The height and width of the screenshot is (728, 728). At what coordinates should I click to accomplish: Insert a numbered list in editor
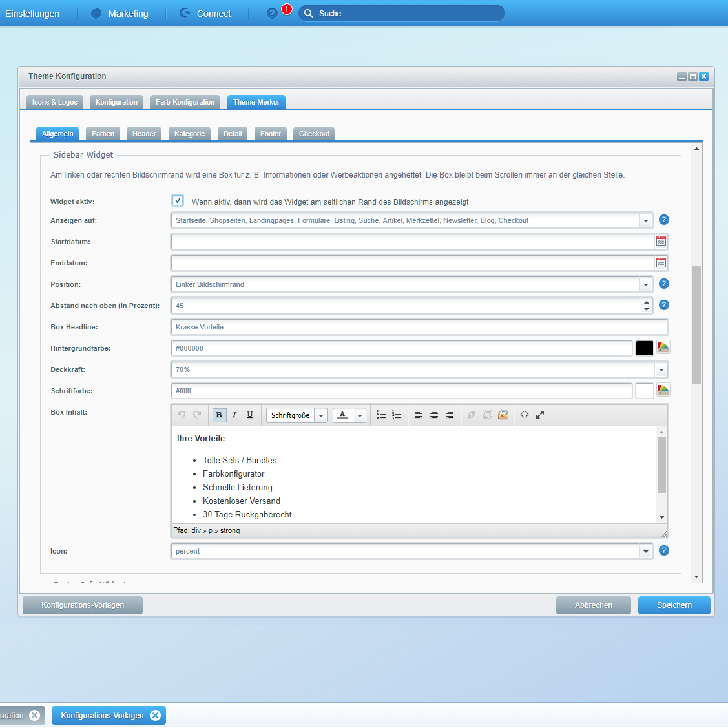397,415
